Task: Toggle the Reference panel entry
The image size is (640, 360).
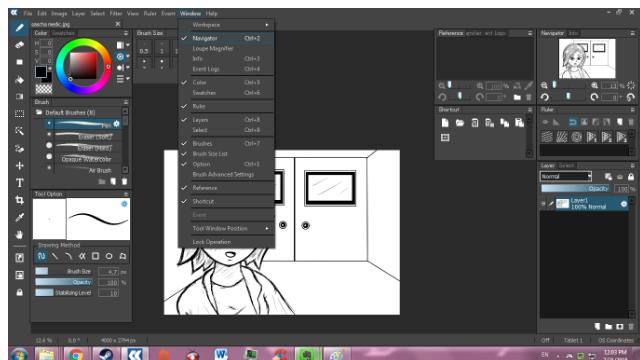Action: point(227,188)
